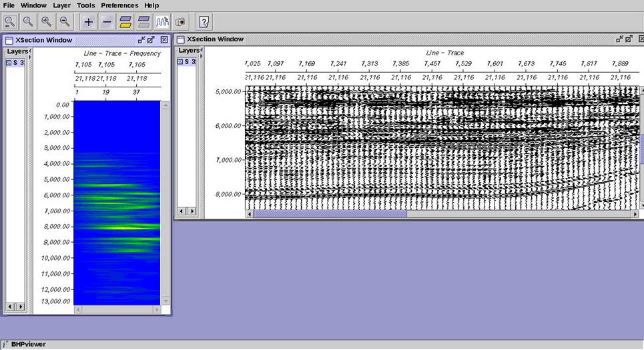Remove a layer with the minus button
Image resolution: width=644 pixels, height=350 pixels.
point(107,22)
